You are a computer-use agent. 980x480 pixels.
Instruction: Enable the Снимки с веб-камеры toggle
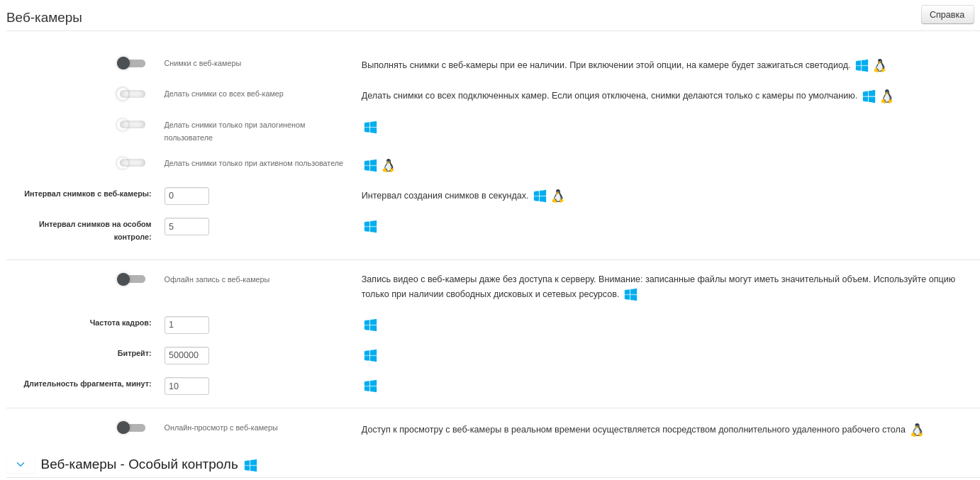point(130,63)
